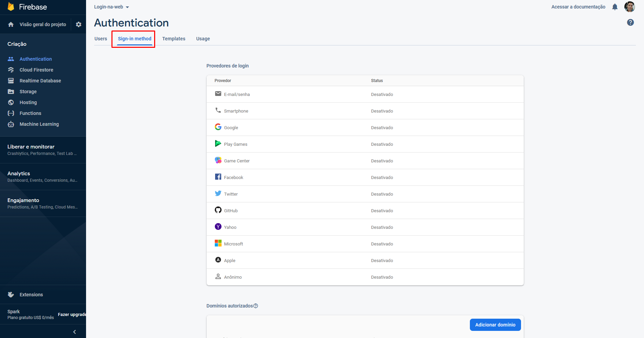Select the Smartphone provider name

236,111
